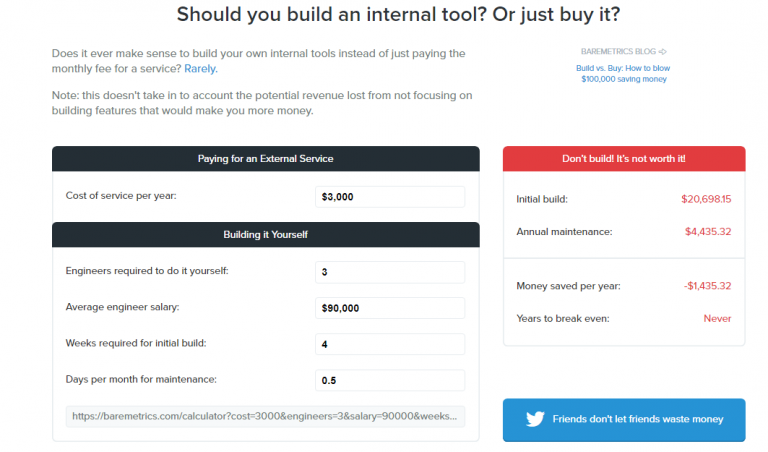This screenshot has width=768, height=452.
Task: Open the "Rarely" link
Action: pyautogui.click(x=200, y=69)
